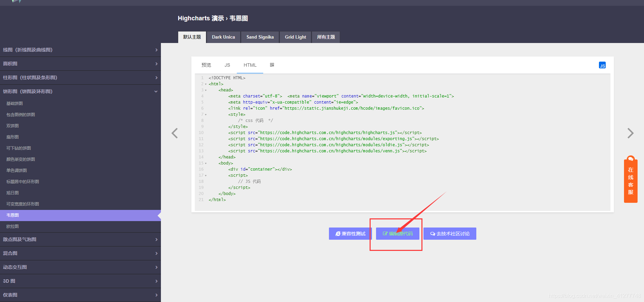Image resolution: width=644 pixels, height=302 pixels.
Task: Fold the html tag on line 2
Action: pyautogui.click(x=206, y=84)
